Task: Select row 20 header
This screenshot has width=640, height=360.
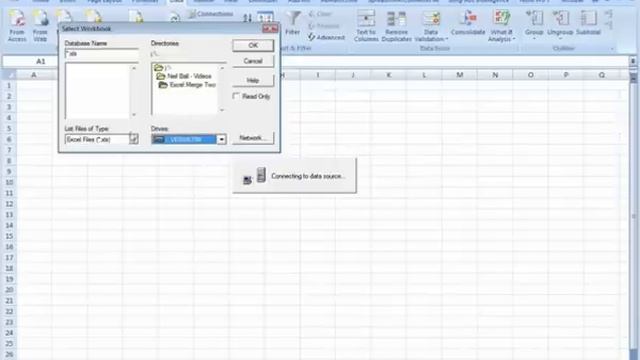Action: click(9, 290)
